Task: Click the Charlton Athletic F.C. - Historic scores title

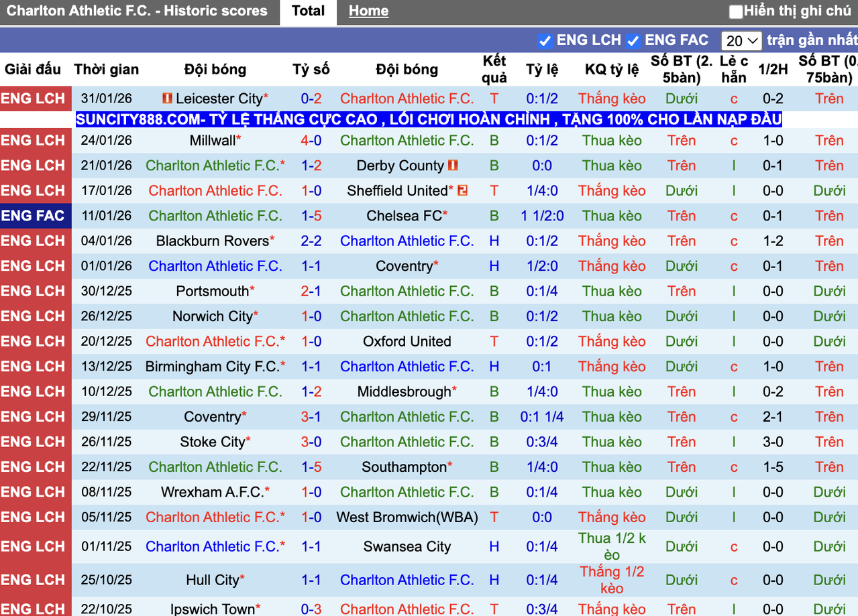Action: click(137, 11)
